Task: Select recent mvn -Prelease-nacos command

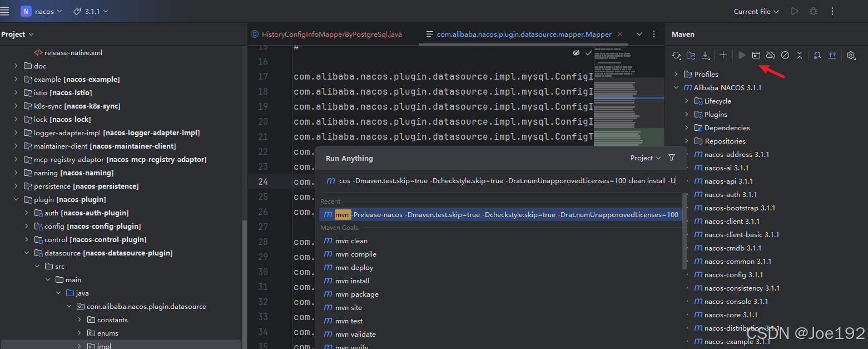Action: [x=500, y=214]
